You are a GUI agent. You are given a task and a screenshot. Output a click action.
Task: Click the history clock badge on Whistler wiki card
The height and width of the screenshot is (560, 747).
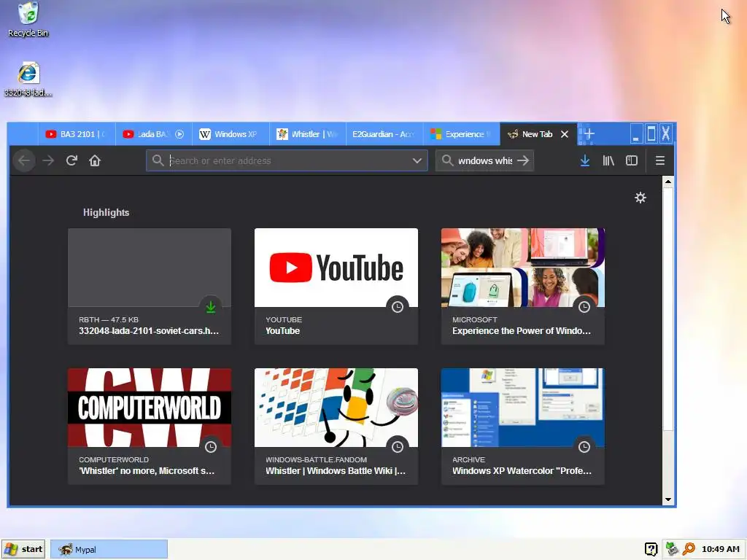coord(398,447)
